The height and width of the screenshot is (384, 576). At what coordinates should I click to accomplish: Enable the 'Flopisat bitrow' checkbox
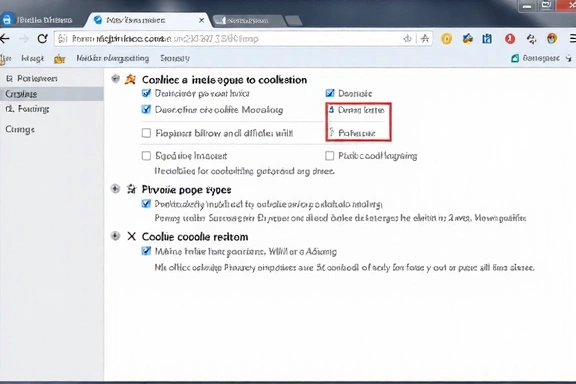146,133
